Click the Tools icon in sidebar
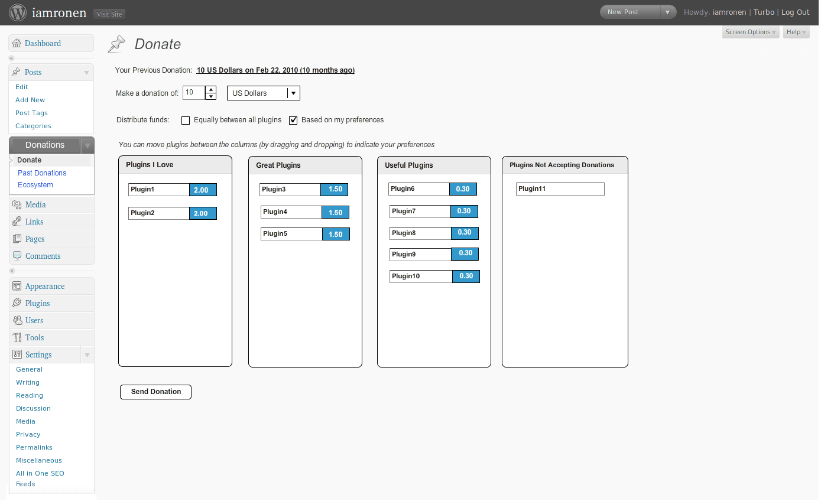This screenshot has height=504, width=821. coord(17,337)
